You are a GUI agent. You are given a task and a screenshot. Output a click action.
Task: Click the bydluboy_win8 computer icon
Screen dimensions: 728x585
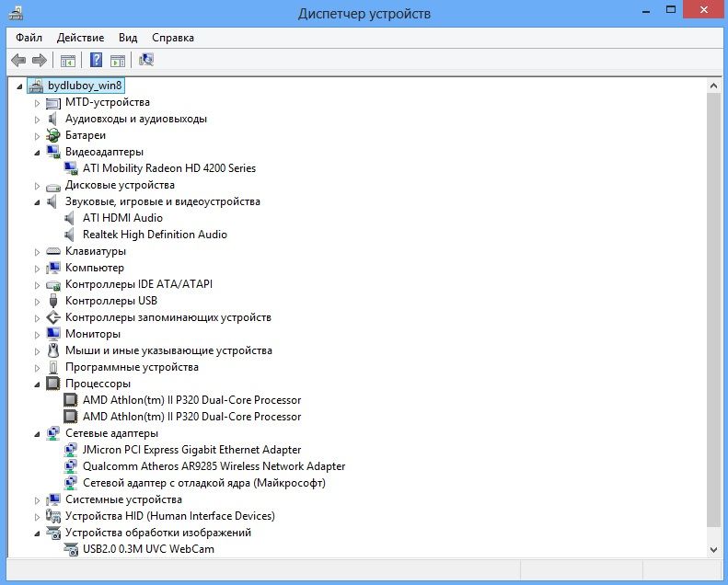[x=36, y=86]
